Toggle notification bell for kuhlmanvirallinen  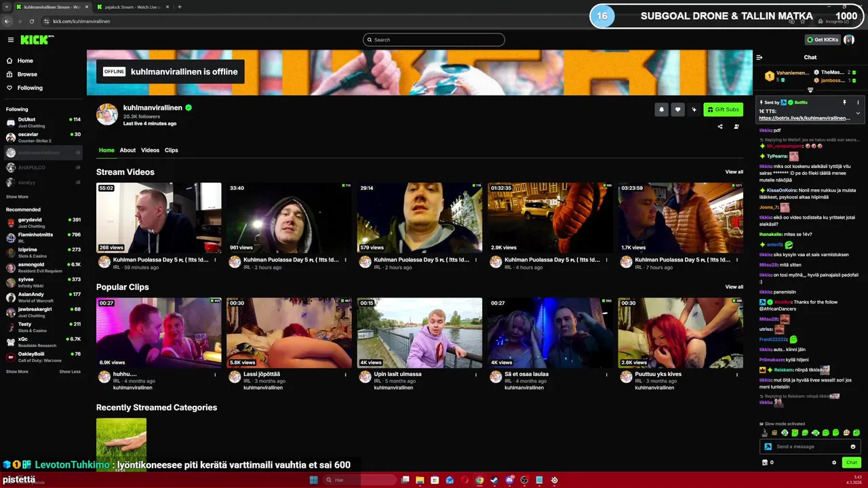click(x=661, y=109)
